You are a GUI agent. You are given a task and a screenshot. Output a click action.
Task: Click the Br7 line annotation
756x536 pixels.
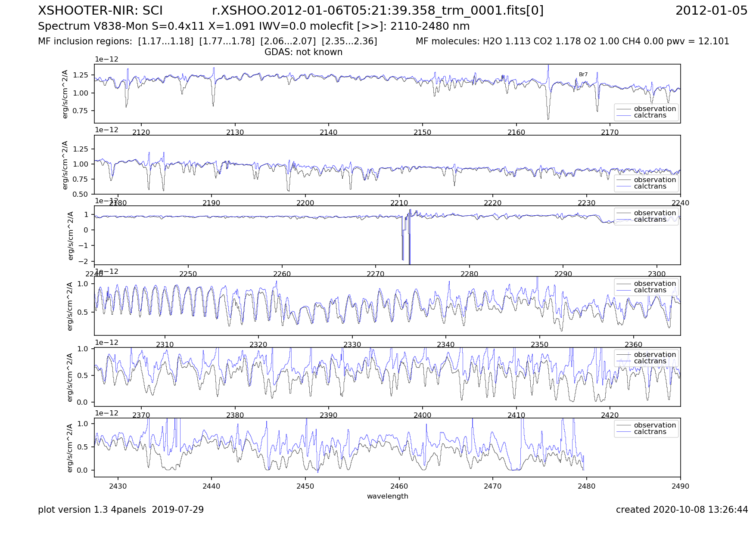tap(583, 74)
